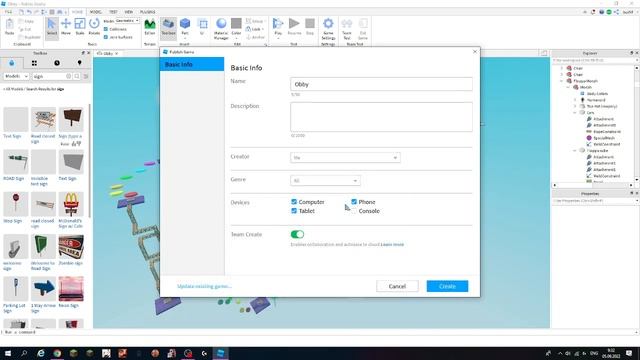Viewport: 640px width, 360px height.
Task: Choose the Move tool
Action: click(66, 27)
